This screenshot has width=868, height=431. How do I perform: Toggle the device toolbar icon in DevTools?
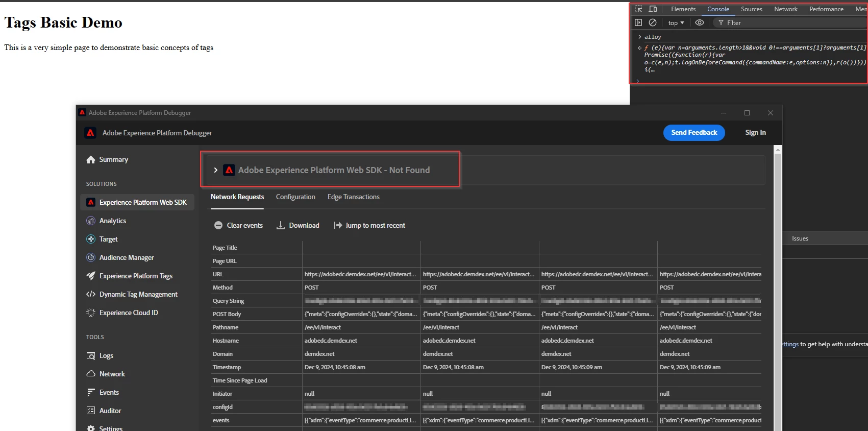(x=653, y=9)
